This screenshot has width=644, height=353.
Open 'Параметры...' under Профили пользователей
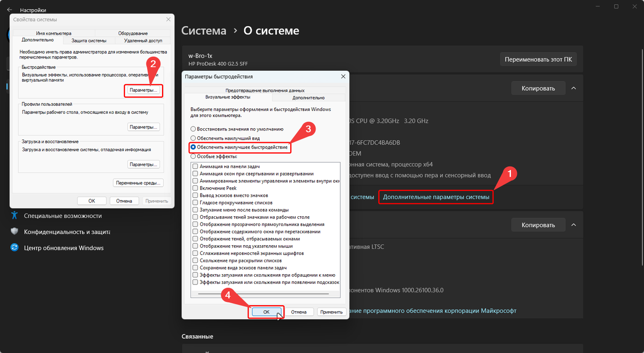[144, 127]
